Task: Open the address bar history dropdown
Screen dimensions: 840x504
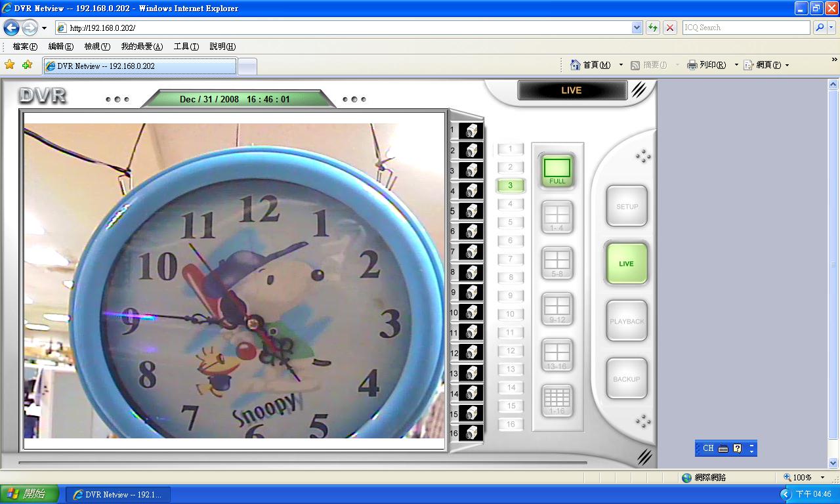Action: [x=635, y=27]
